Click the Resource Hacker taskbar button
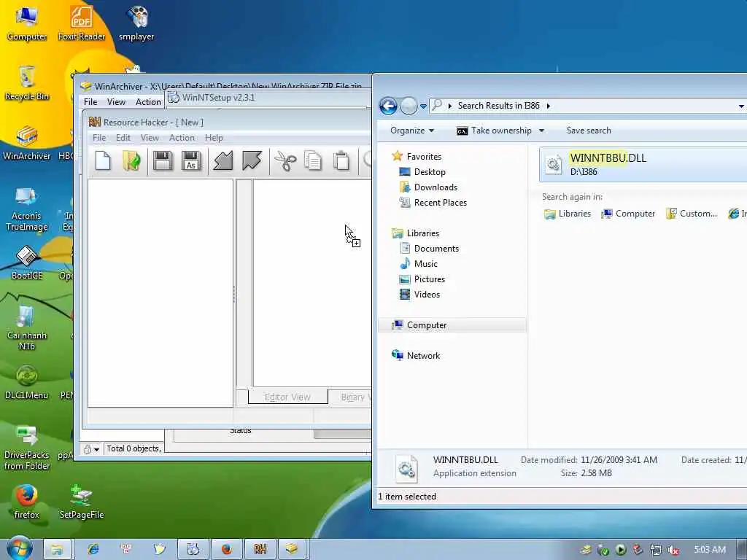This screenshot has width=747, height=560. coord(260,549)
